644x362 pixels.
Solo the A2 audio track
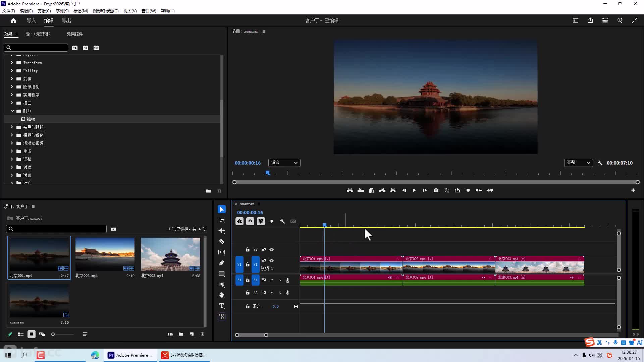(x=280, y=293)
